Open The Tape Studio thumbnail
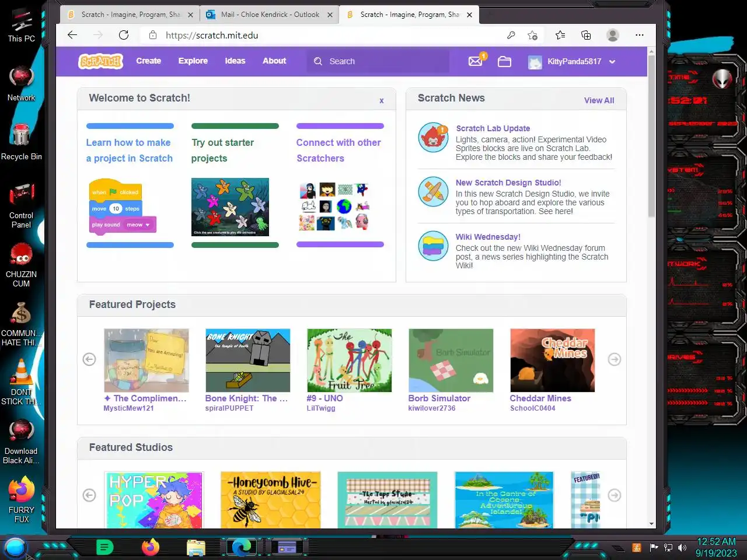This screenshot has height=560, width=747. pos(388,500)
